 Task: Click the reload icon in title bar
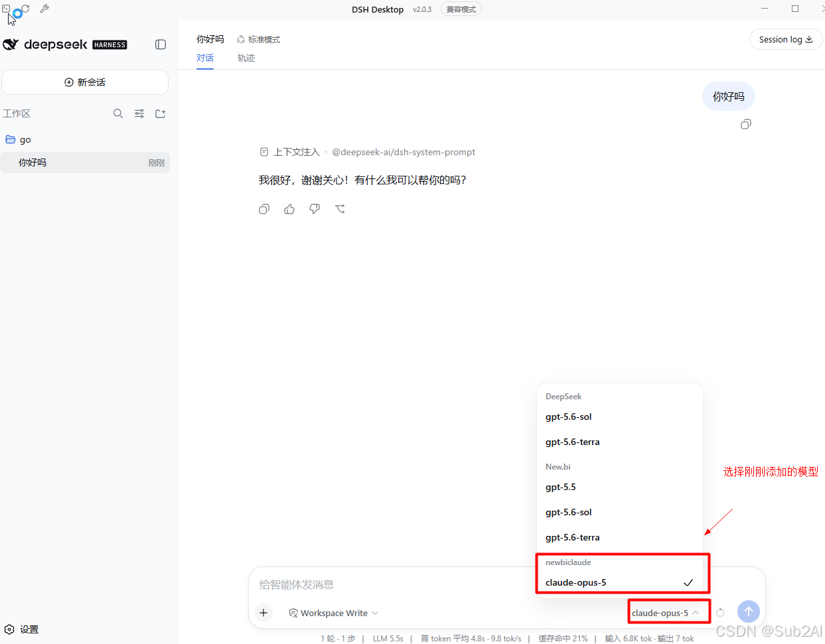coord(25,9)
